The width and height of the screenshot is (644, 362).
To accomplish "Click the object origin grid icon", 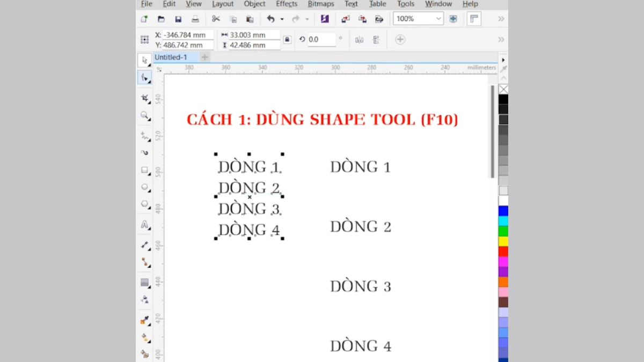I will click(x=144, y=40).
